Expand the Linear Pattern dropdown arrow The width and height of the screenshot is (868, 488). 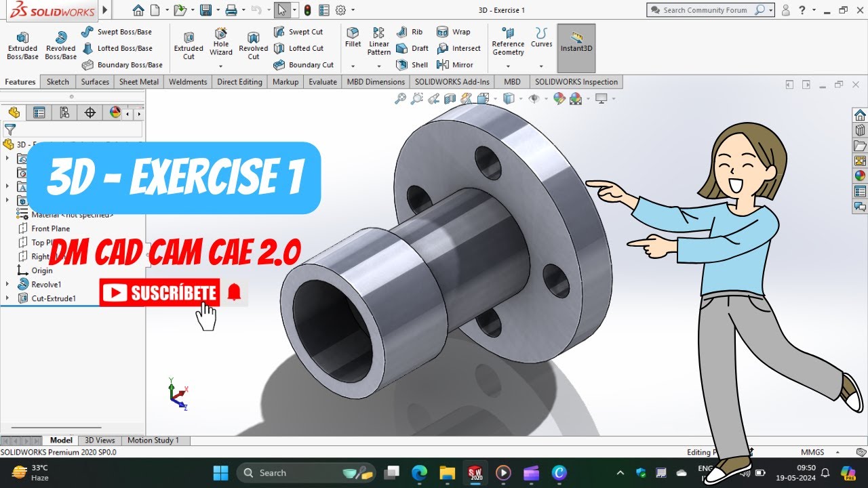point(379,66)
